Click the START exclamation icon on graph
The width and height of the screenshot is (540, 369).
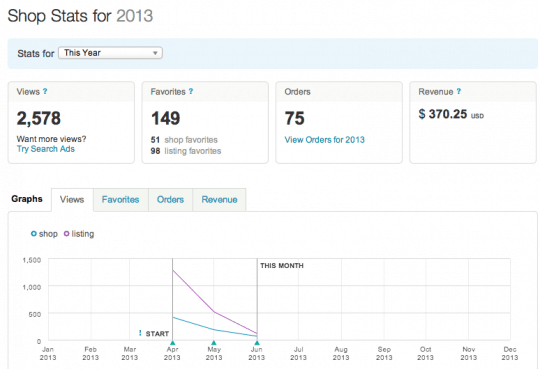point(140,333)
